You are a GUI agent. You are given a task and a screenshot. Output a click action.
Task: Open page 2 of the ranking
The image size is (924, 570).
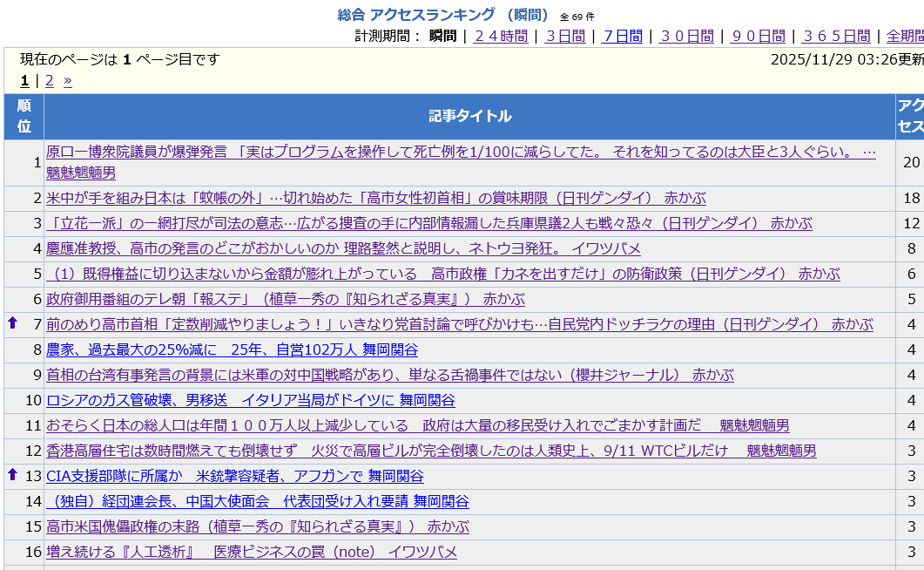coord(50,81)
